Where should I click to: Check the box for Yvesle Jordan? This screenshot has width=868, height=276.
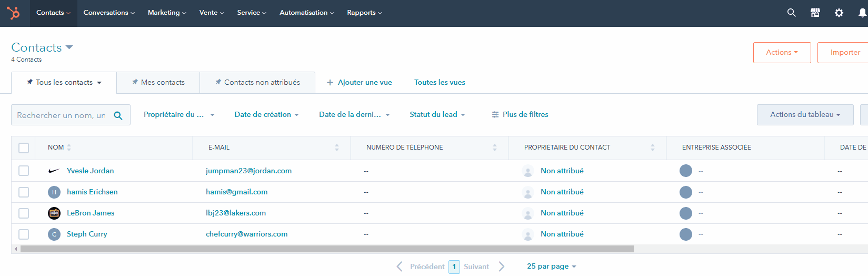[x=24, y=171]
